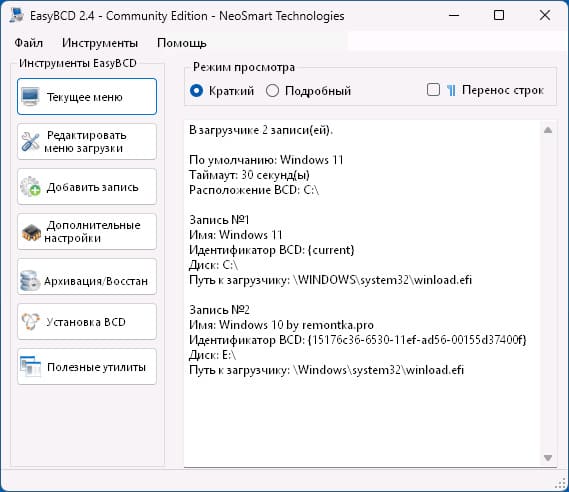Open the Инструменты menu
Viewport: 569px width, 492px height.
tap(100, 43)
